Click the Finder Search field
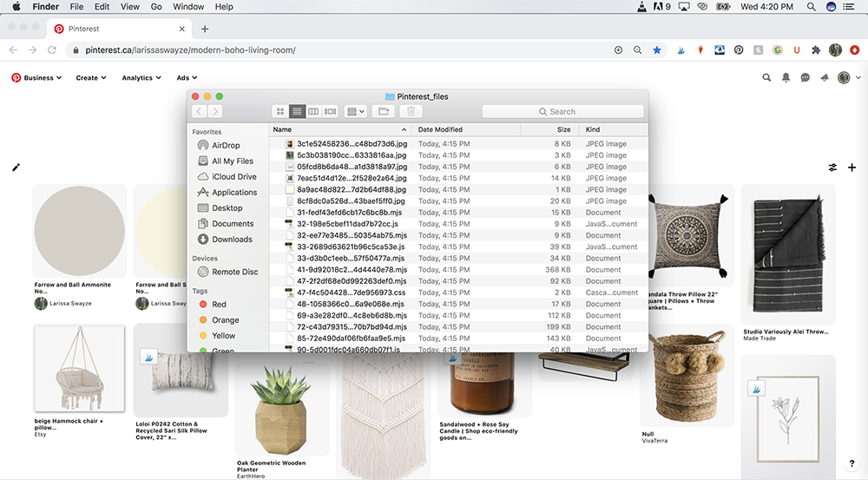868x480 pixels. click(x=562, y=111)
